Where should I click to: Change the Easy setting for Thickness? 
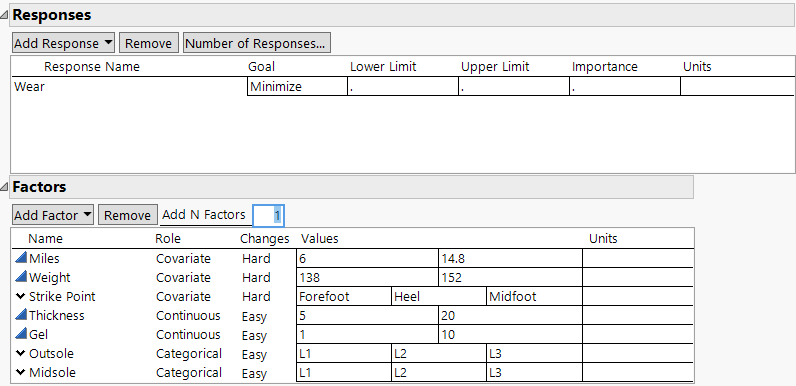coord(254,316)
